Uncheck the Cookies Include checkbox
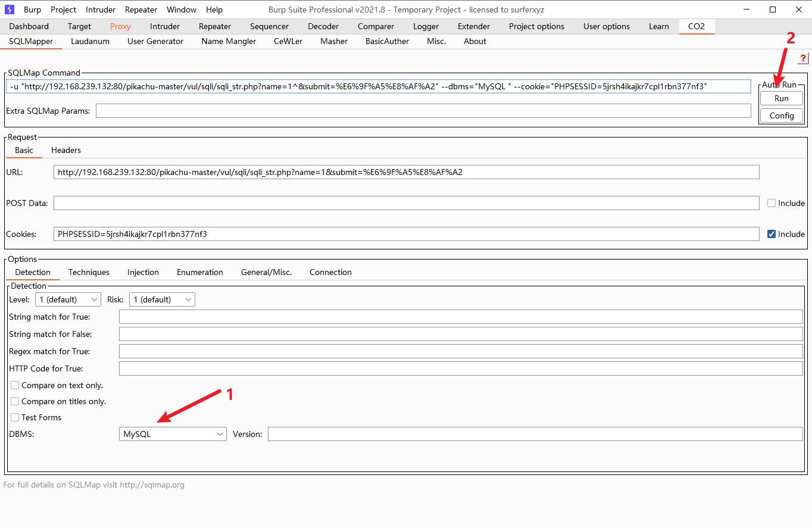Image resolution: width=812 pixels, height=528 pixels. (x=772, y=234)
